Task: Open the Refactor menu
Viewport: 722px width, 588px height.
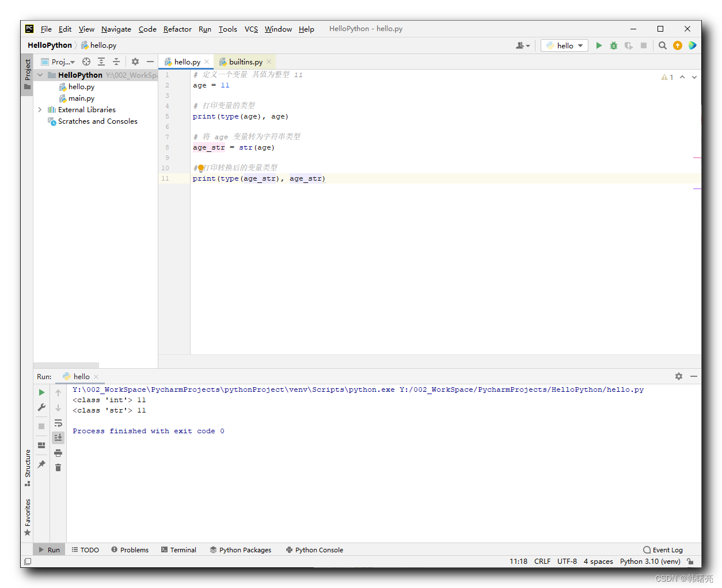Action: coord(177,29)
